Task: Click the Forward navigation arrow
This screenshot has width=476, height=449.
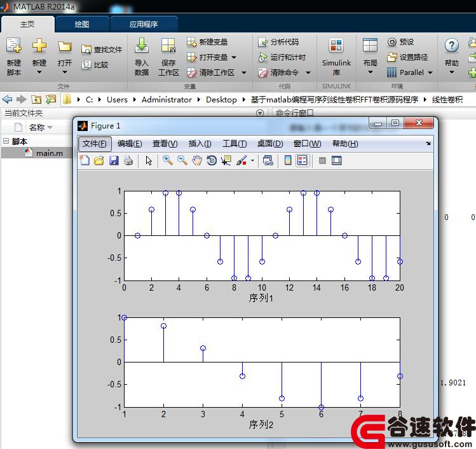Action: pos(21,99)
